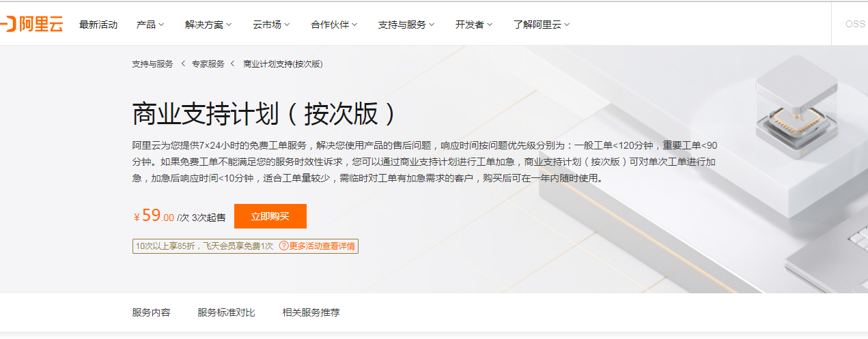Click the question mark icon beside 更多活动查看详情
The image size is (868, 339).
pos(283,246)
